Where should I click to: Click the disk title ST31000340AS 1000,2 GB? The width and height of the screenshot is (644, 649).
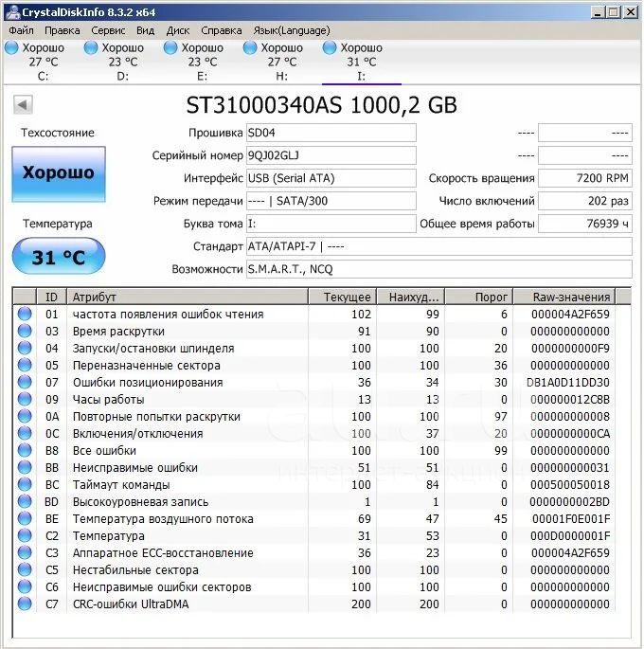pos(321,105)
